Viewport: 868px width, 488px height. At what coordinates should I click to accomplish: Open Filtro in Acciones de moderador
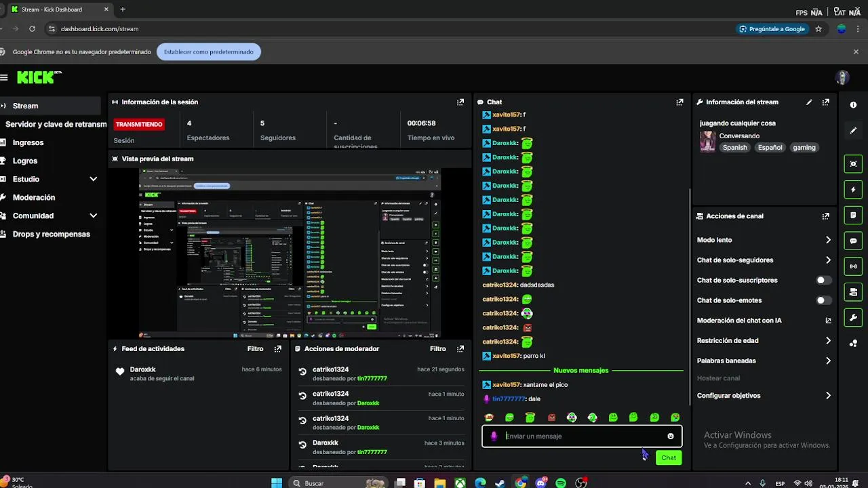(438, 349)
